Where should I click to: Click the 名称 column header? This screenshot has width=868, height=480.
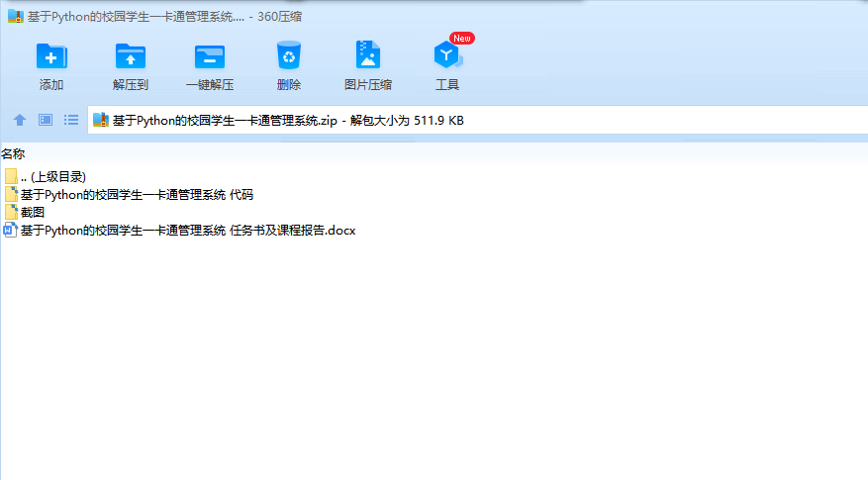pos(13,154)
